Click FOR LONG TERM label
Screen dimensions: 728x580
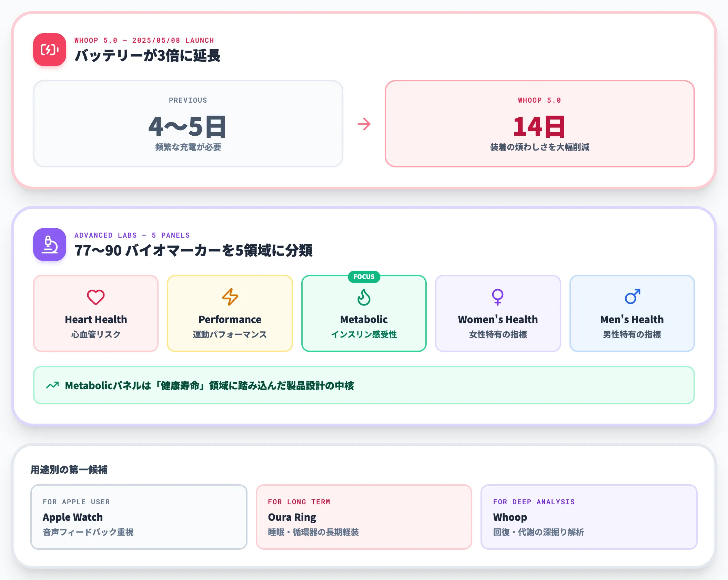299,502
